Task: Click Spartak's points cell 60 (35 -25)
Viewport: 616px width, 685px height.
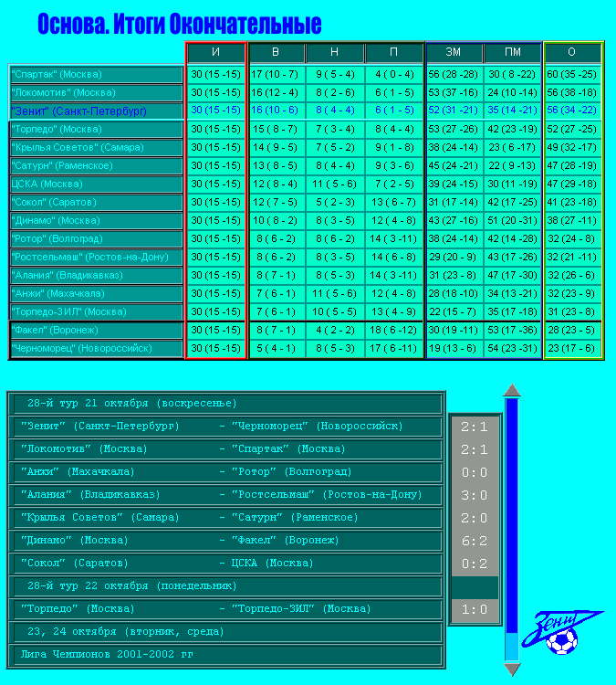Action: (x=572, y=74)
